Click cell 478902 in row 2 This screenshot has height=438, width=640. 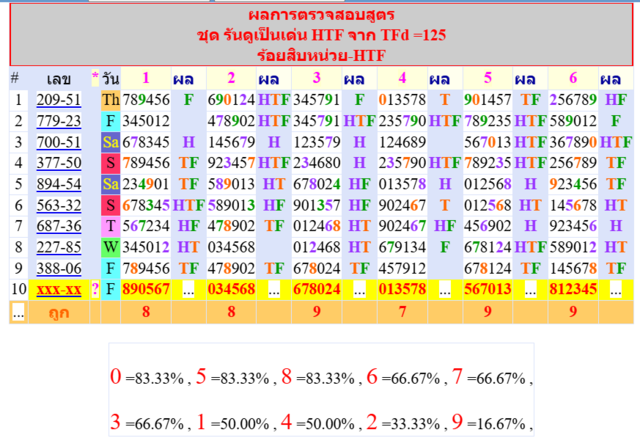231,121
